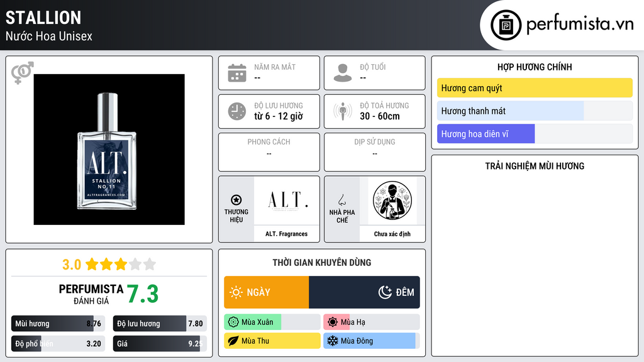This screenshot has width=644, height=362.
Task: Open the perfumer illustration avatar
Action: pos(392,200)
